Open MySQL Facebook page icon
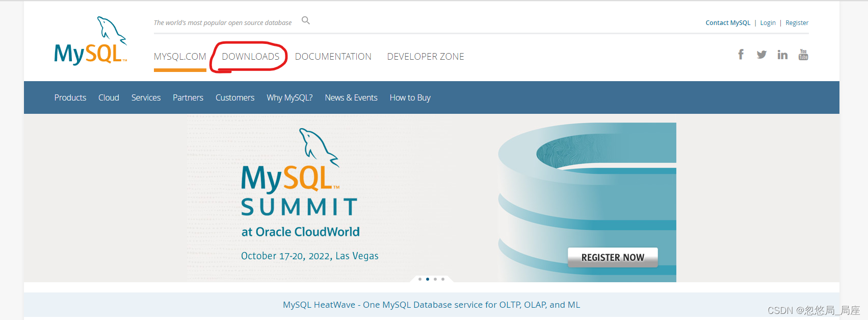Image resolution: width=868 pixels, height=320 pixels. point(741,54)
